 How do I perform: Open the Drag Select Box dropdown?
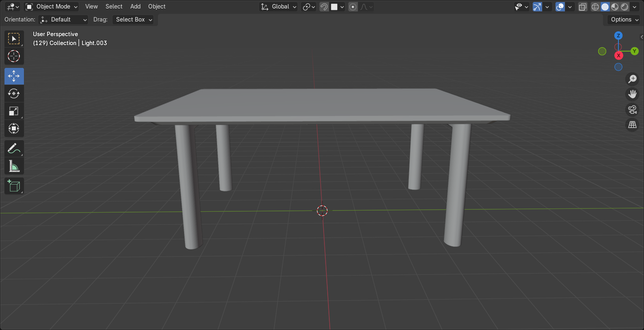coord(133,20)
